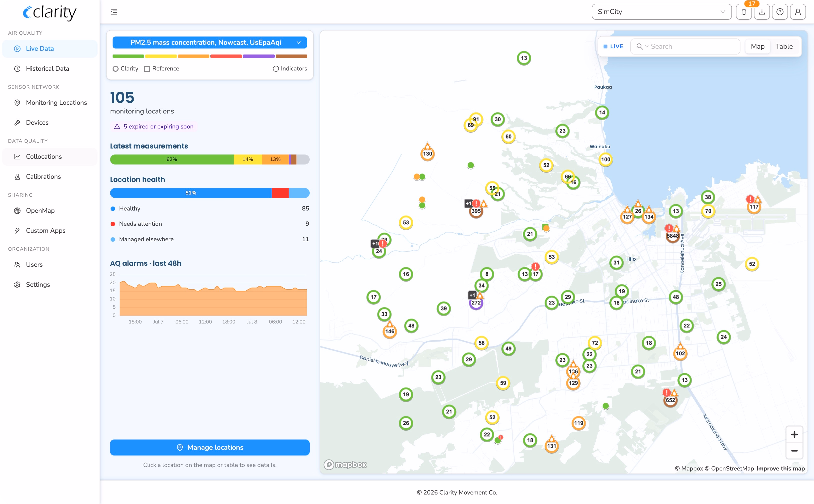Open © Mapbox attribution link
This screenshot has width=814, height=504.
689,469
